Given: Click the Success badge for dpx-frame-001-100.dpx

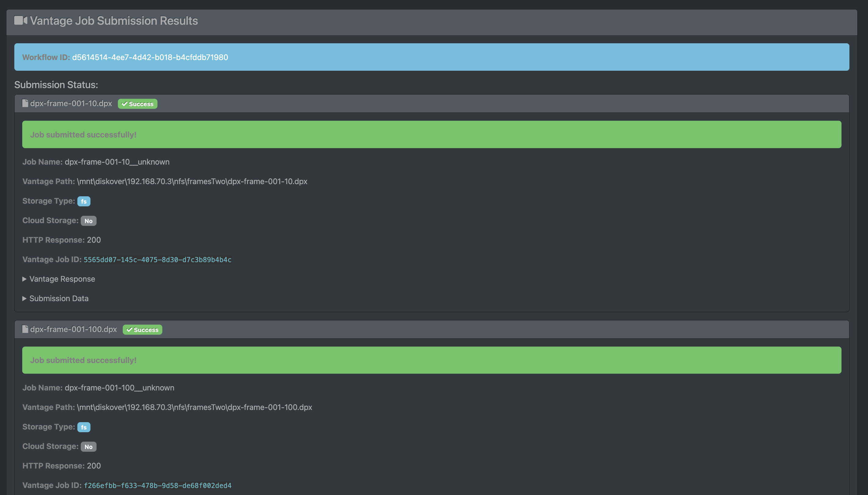Looking at the screenshot, I should tap(142, 329).
